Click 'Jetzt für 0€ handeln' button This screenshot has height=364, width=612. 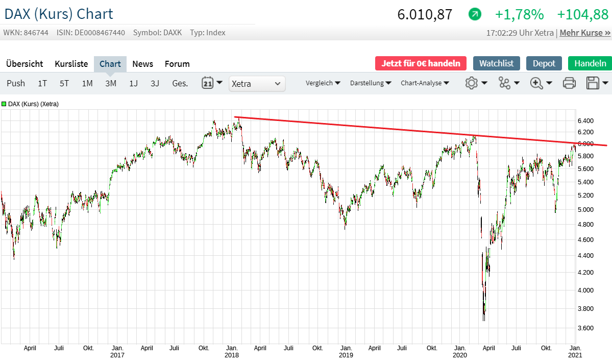click(421, 63)
